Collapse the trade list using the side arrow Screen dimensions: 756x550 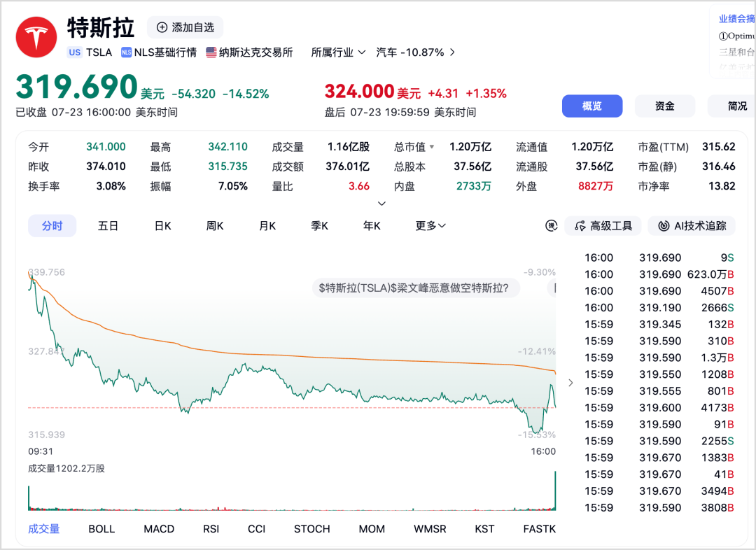(570, 383)
